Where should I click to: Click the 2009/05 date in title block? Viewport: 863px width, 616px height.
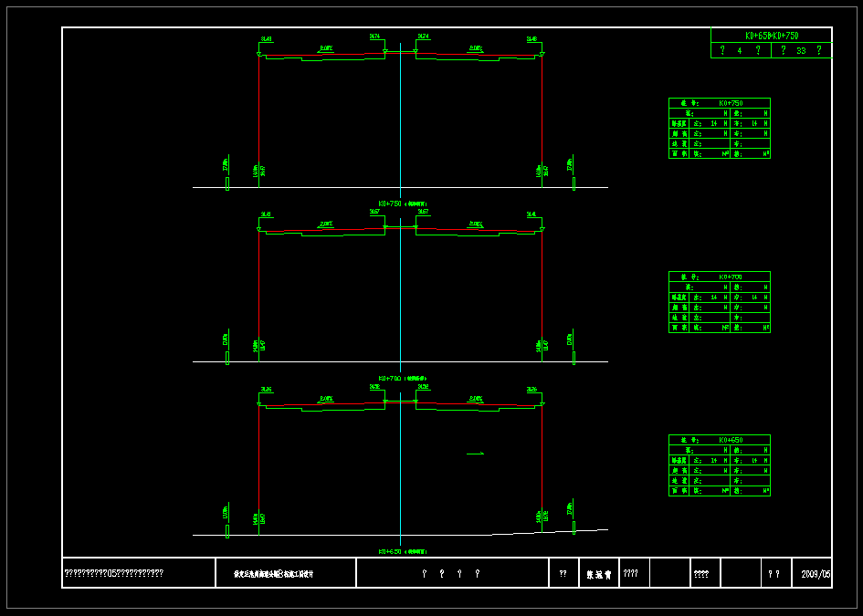816,574
